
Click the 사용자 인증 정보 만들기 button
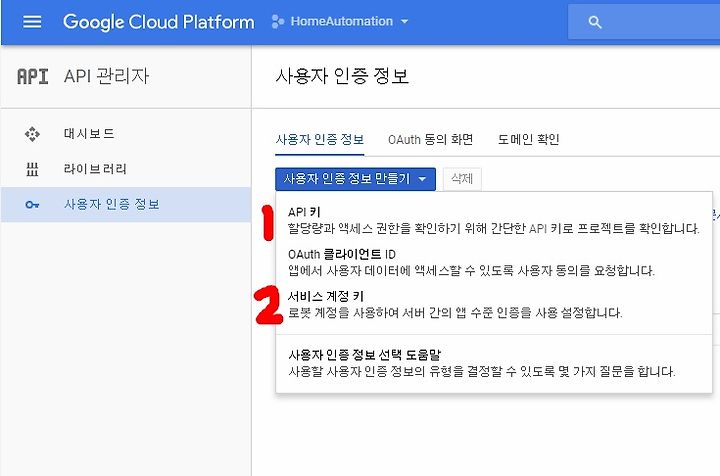click(355, 179)
